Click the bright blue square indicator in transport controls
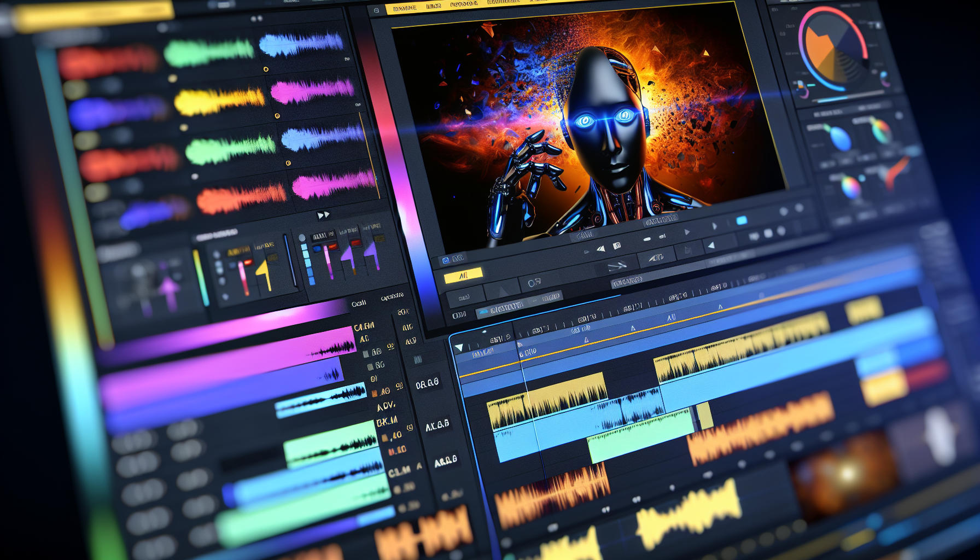Image resolution: width=980 pixels, height=560 pixels. click(742, 220)
